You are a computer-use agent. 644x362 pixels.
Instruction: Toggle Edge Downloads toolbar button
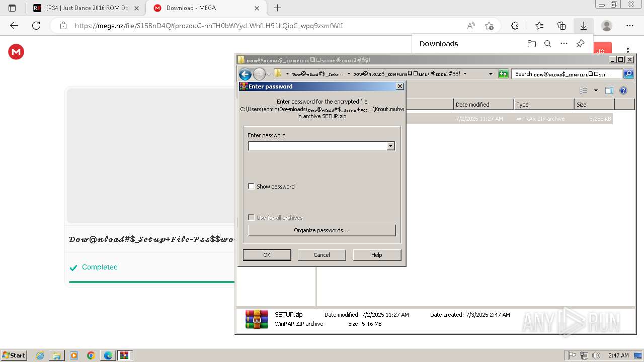click(584, 26)
